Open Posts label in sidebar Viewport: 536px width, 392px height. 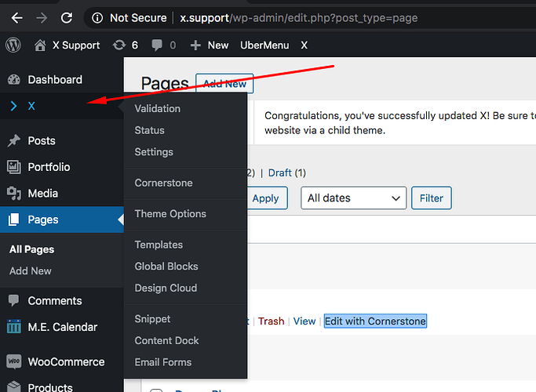point(42,140)
